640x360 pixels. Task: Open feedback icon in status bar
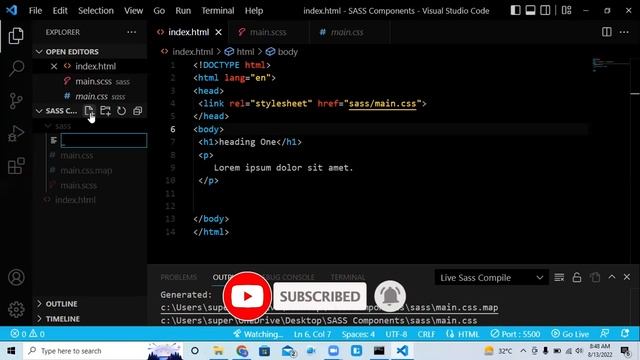[x=604, y=333]
